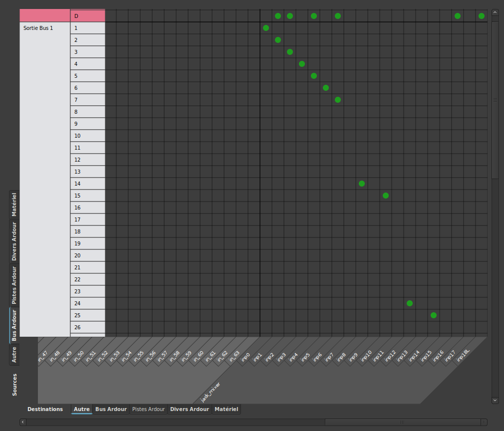The image size is (504, 431).
Task: Click the horizontal scrollbar right arrow
Action: (484, 422)
